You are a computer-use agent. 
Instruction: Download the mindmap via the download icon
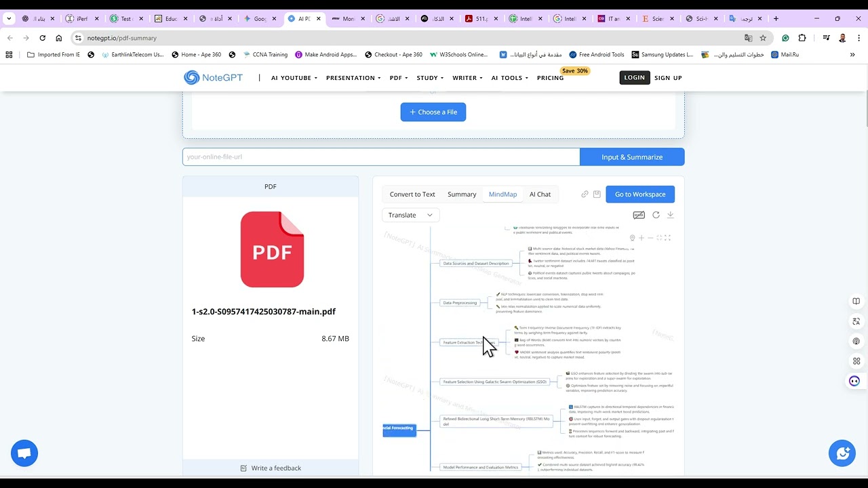[670, 215]
